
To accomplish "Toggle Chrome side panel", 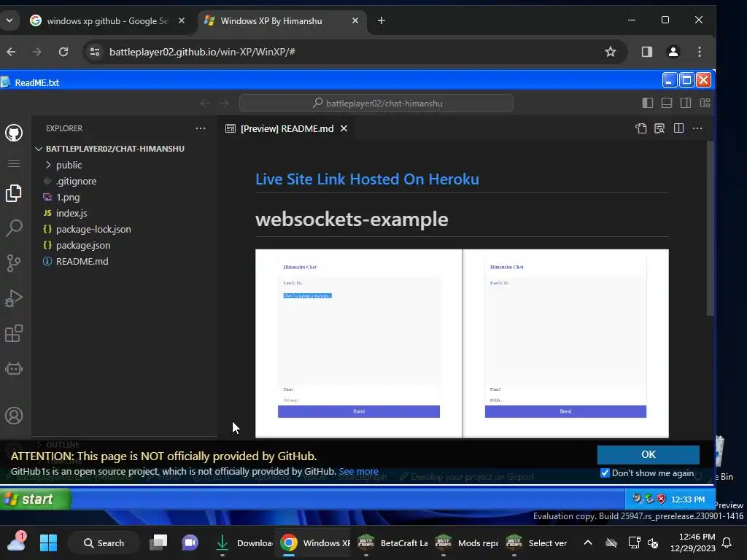I will click(x=646, y=52).
